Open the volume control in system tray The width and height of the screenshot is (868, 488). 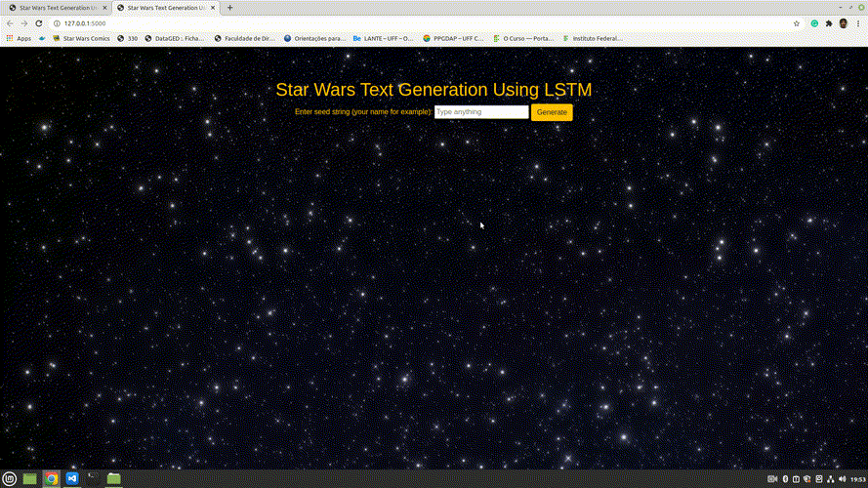tap(842, 479)
